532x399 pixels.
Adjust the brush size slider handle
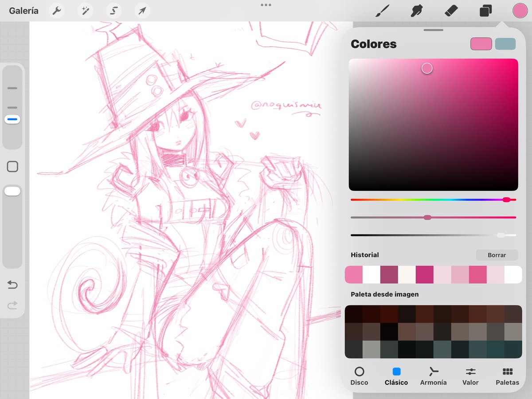click(x=12, y=119)
